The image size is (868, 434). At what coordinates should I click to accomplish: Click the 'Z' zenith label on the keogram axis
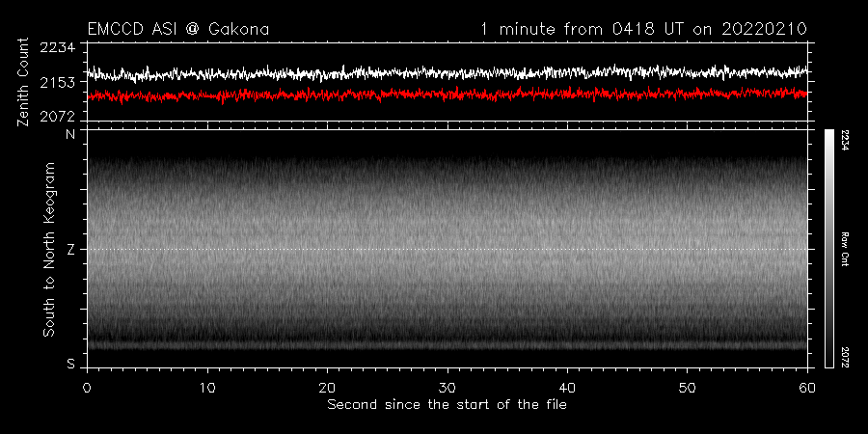pyautogui.click(x=70, y=249)
